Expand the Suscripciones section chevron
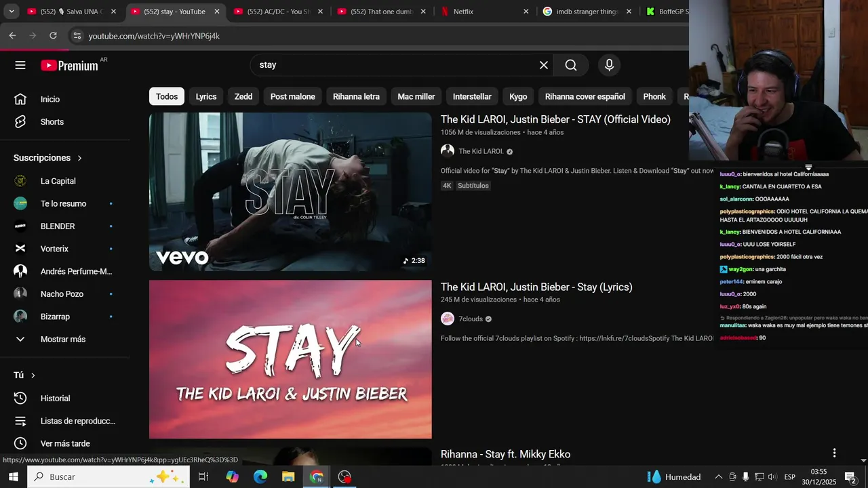868x488 pixels. [79, 158]
